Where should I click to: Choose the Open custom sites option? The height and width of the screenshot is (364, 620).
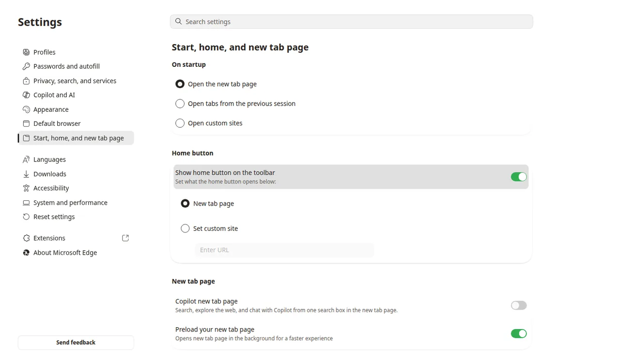(x=180, y=123)
